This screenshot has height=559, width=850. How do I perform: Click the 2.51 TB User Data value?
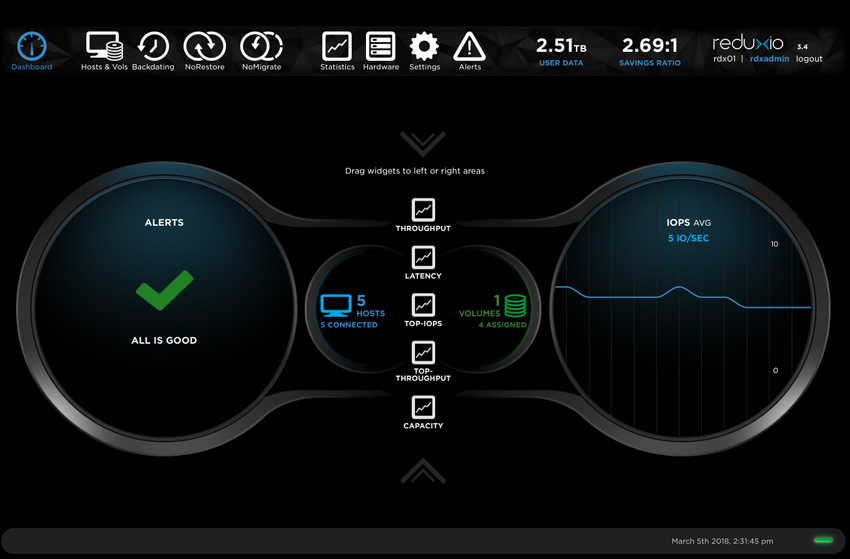click(x=561, y=46)
